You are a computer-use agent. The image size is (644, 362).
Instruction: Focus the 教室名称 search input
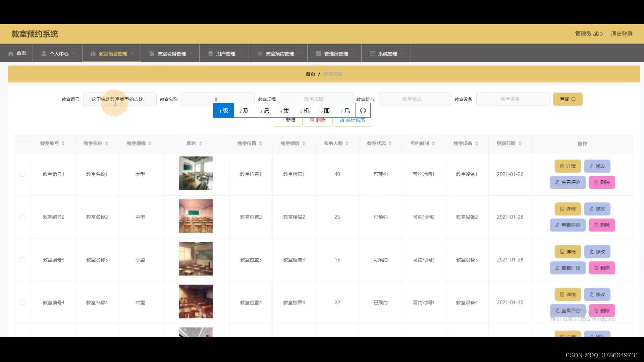(218, 99)
